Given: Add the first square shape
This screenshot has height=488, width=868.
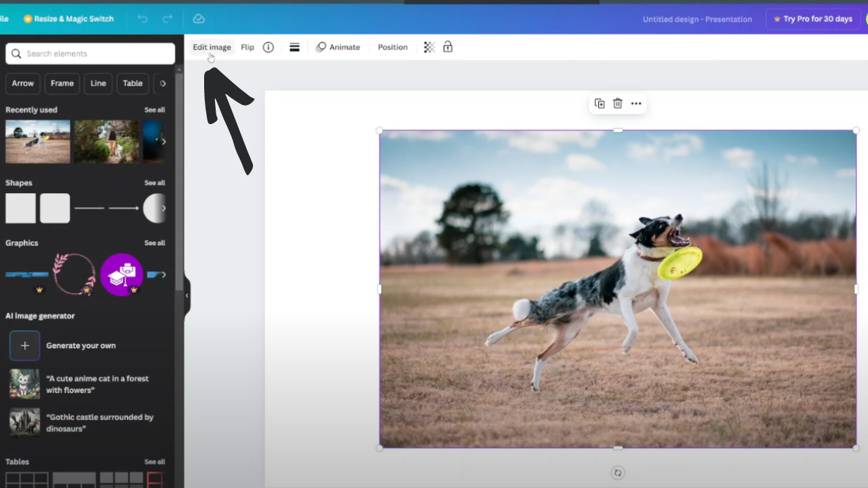Looking at the screenshot, I should (x=20, y=208).
